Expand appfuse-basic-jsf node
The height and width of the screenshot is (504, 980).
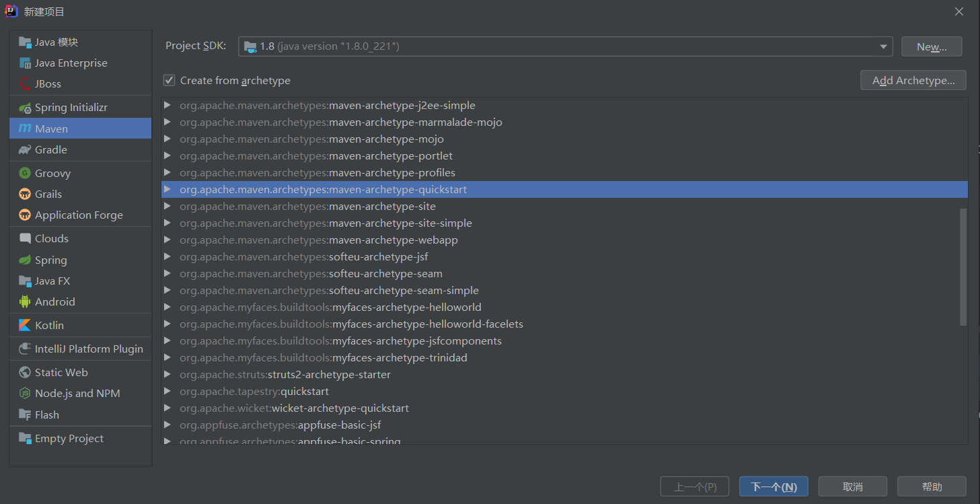[x=167, y=425]
